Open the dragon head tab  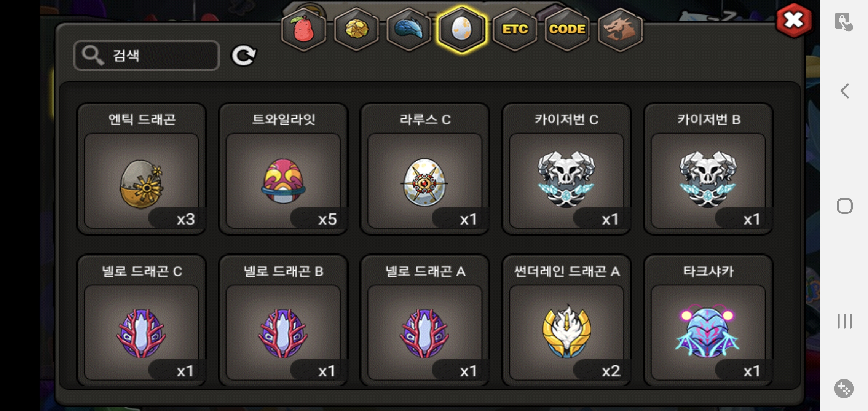coord(620,29)
